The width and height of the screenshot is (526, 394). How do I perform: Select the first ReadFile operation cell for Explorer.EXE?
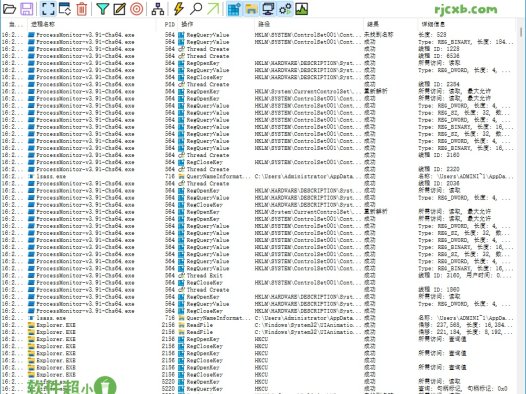(200, 325)
